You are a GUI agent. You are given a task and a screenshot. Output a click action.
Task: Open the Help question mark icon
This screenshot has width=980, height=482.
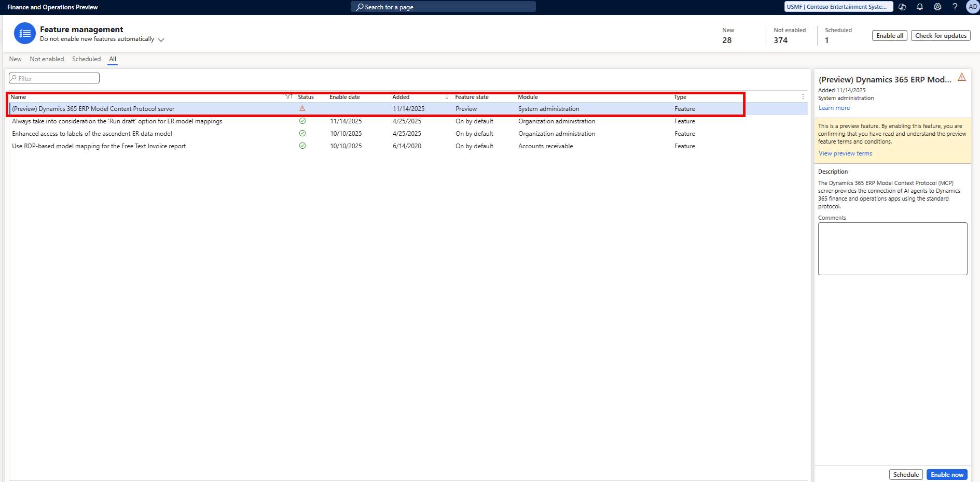coord(955,7)
